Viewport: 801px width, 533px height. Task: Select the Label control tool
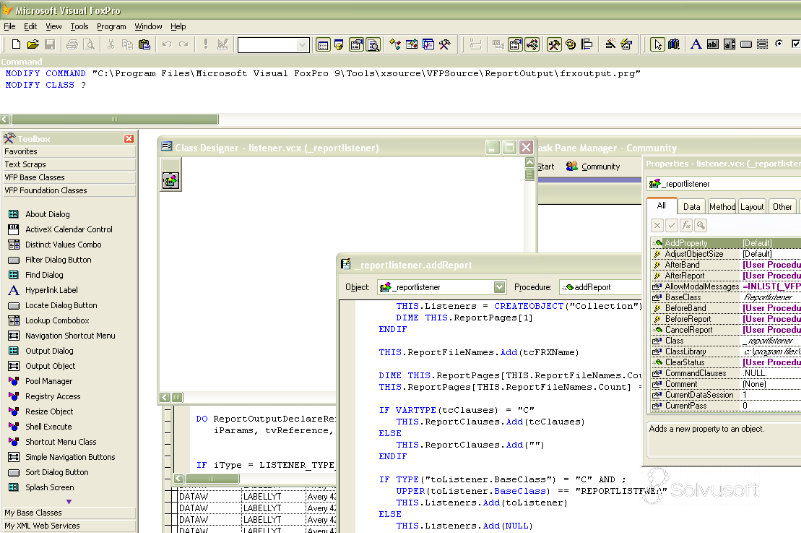point(695,44)
